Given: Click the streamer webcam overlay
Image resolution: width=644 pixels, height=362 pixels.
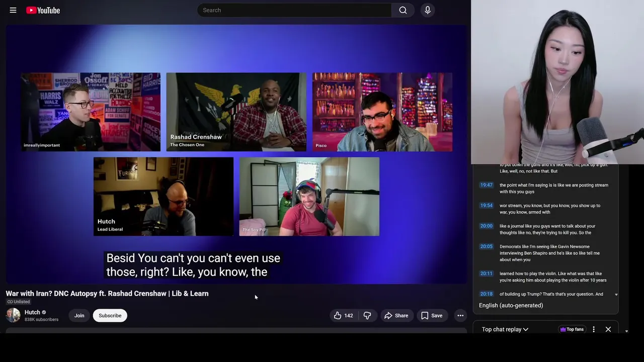Looking at the screenshot, I should (557, 82).
